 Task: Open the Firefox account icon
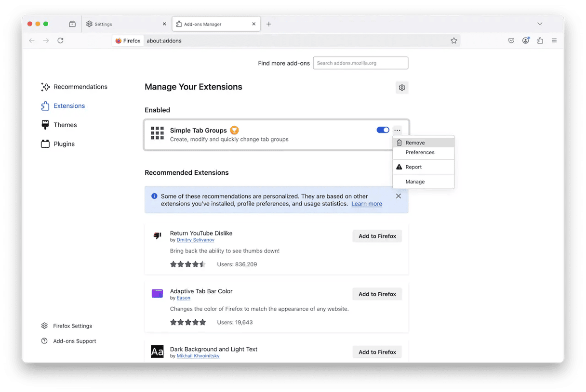526,41
